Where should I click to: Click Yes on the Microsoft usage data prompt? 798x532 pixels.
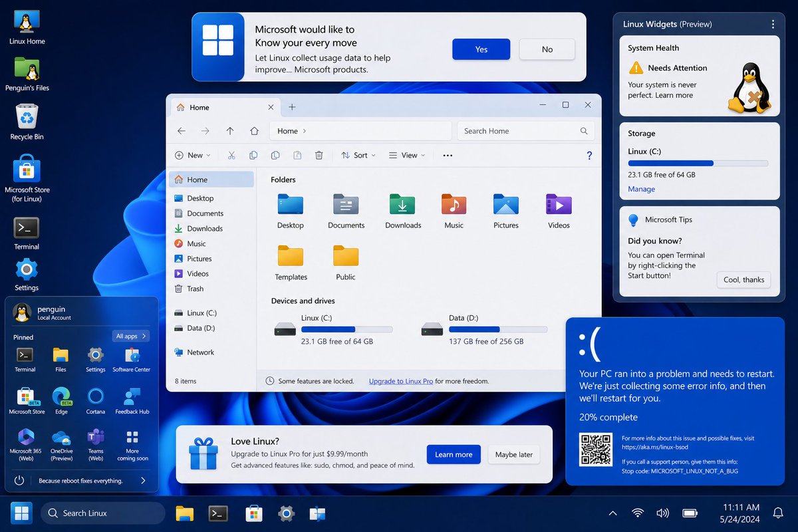481,49
